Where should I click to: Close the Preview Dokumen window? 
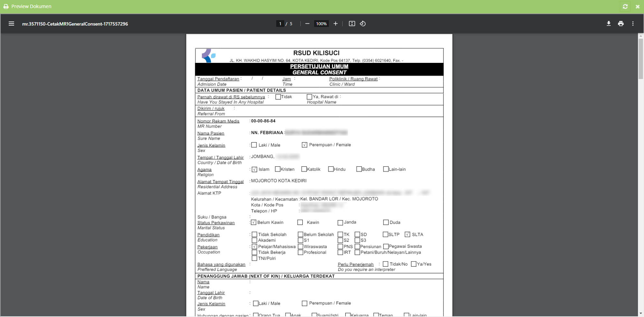point(638,6)
